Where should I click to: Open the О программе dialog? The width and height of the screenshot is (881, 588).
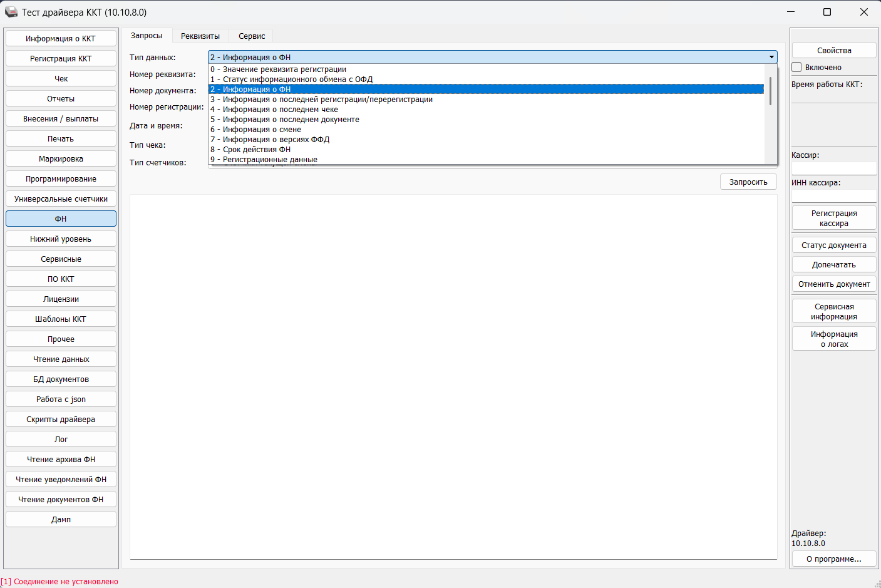click(x=834, y=559)
